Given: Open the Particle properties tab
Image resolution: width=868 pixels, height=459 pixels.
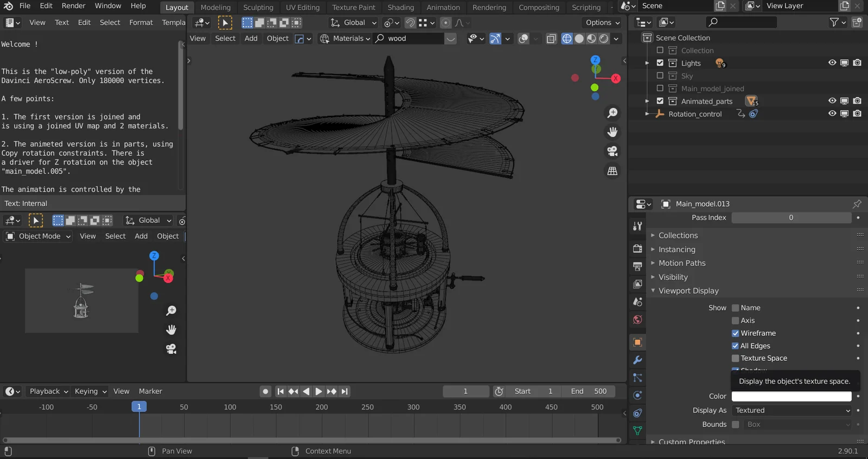Looking at the screenshot, I should pos(637,378).
